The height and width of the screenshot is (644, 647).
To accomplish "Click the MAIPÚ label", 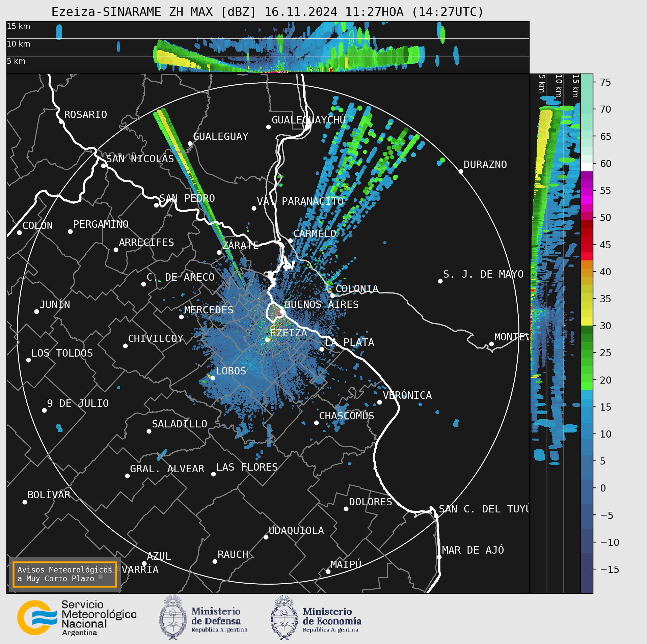I will pyautogui.click(x=346, y=565).
